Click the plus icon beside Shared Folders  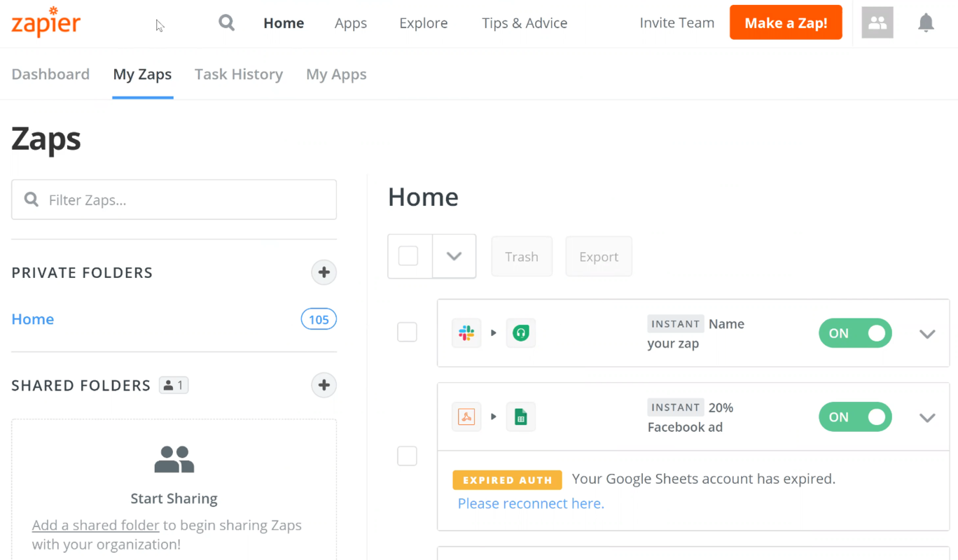324,385
